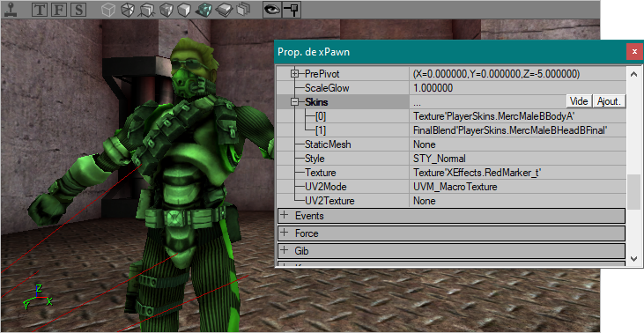The height and width of the screenshot is (333, 644).
Task: Select the UV2Texture property label
Action: tap(329, 201)
